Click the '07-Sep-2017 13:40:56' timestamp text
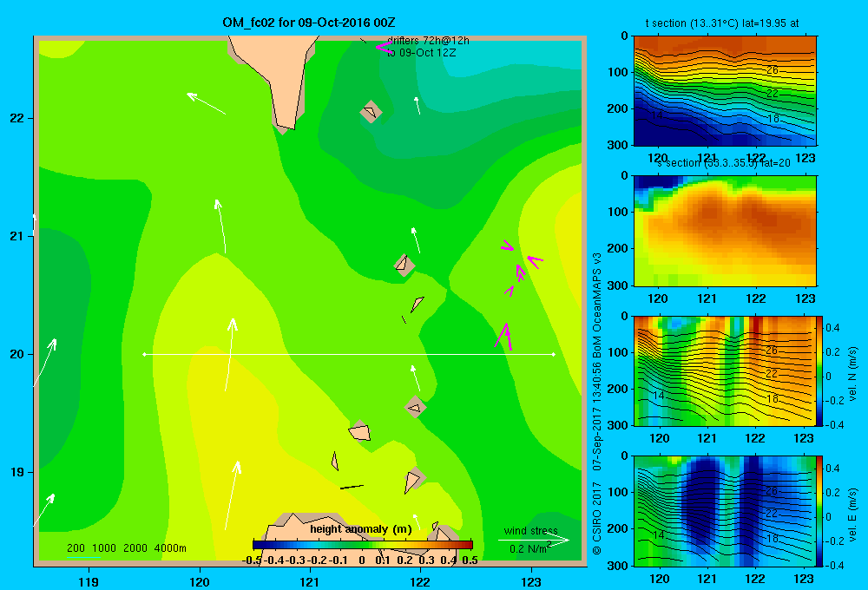Viewport: 868px width, 590px height. tap(597, 415)
